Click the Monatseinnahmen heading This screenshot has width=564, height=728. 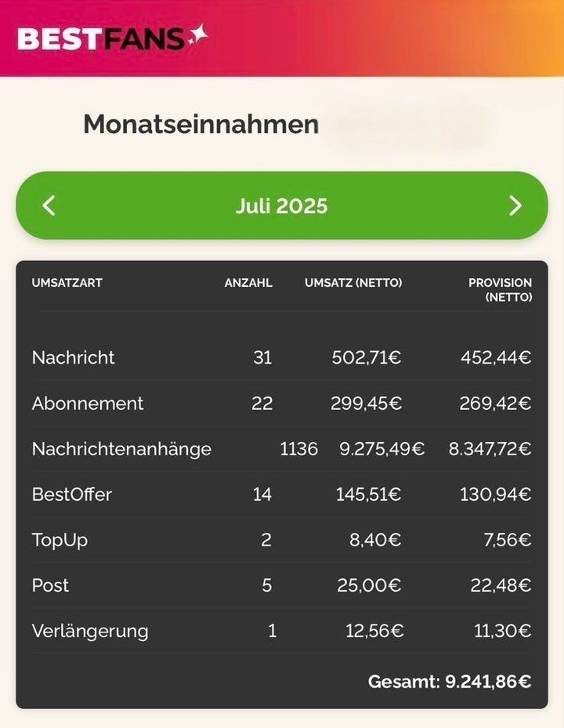[x=201, y=125]
